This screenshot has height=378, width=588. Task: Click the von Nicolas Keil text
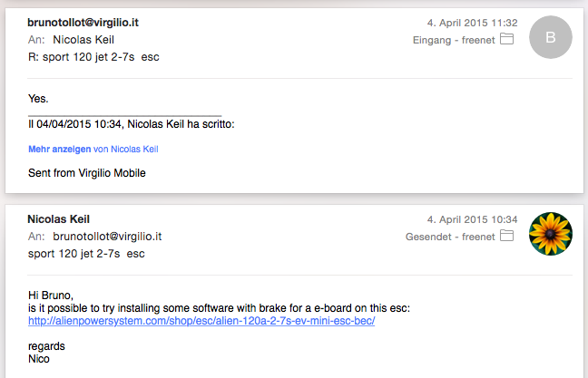click(125, 149)
